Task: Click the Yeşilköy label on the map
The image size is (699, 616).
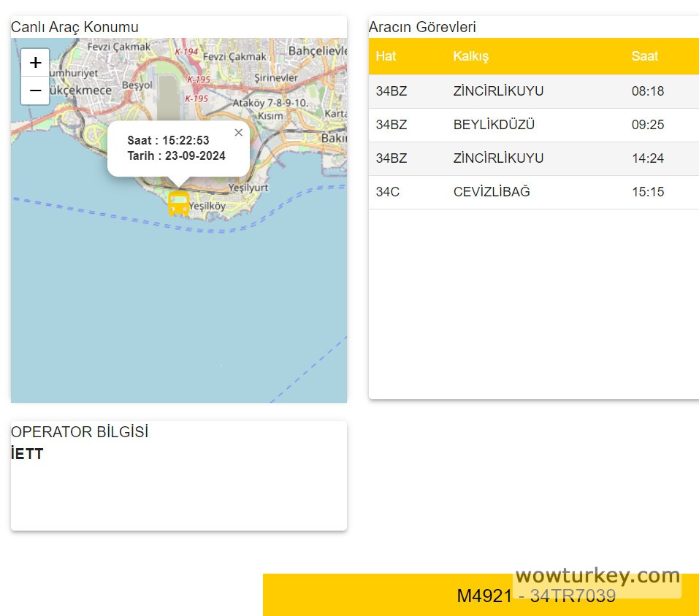Action: [x=208, y=207]
